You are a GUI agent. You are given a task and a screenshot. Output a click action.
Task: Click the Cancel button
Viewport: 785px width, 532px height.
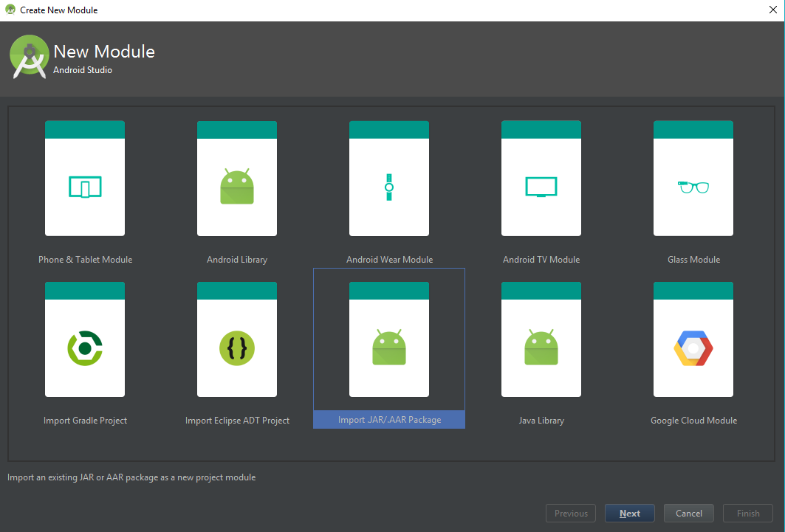pos(688,514)
